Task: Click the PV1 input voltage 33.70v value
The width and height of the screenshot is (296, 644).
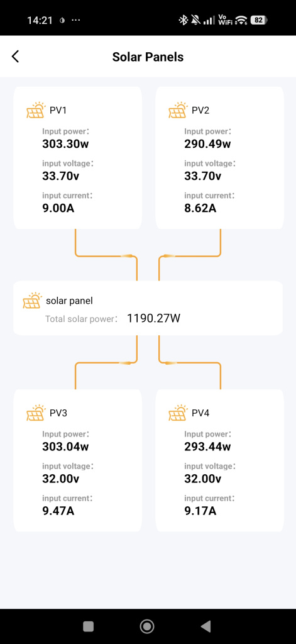Action: [x=61, y=176]
